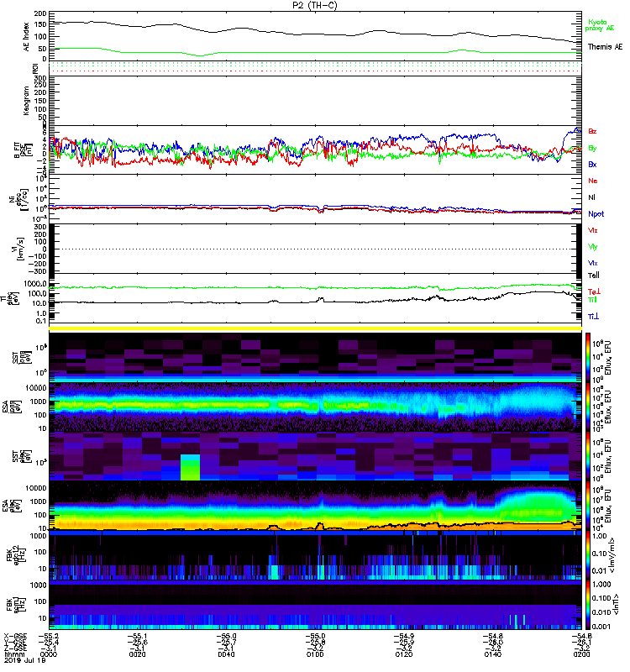Select the Themis AE legend label
The image size is (630, 672).
click(605, 47)
